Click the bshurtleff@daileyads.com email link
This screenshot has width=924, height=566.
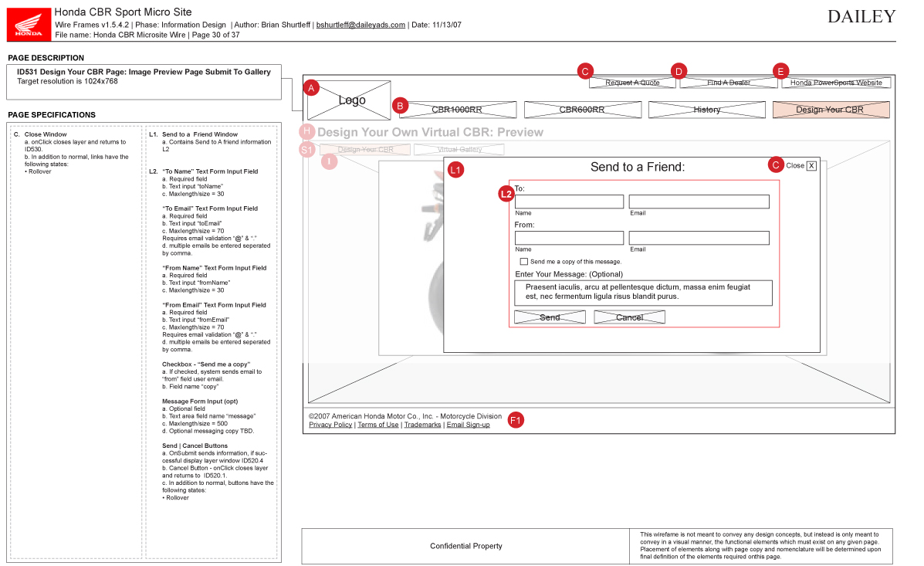[360, 25]
